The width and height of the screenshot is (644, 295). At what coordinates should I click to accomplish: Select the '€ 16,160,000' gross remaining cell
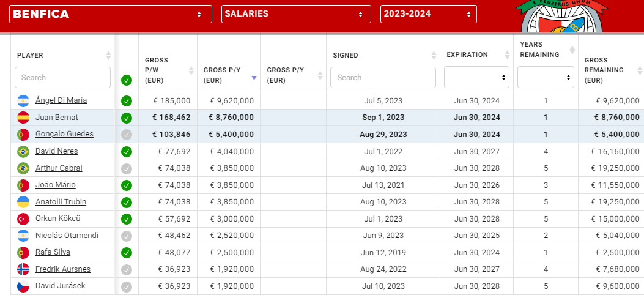click(x=611, y=151)
